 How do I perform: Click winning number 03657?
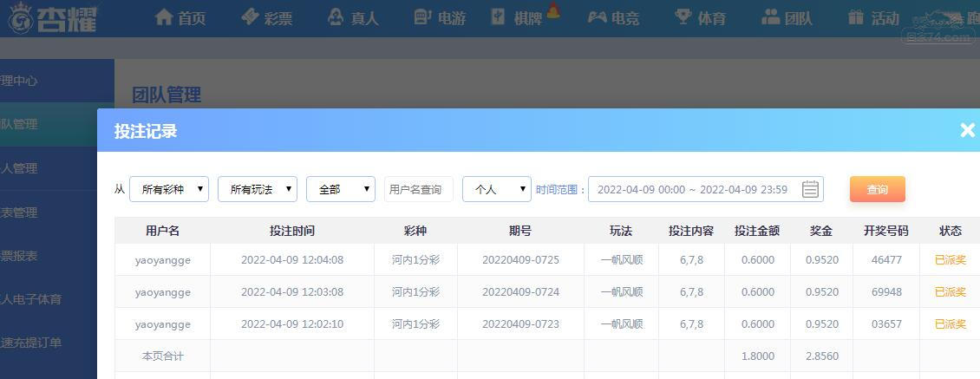tap(886, 324)
